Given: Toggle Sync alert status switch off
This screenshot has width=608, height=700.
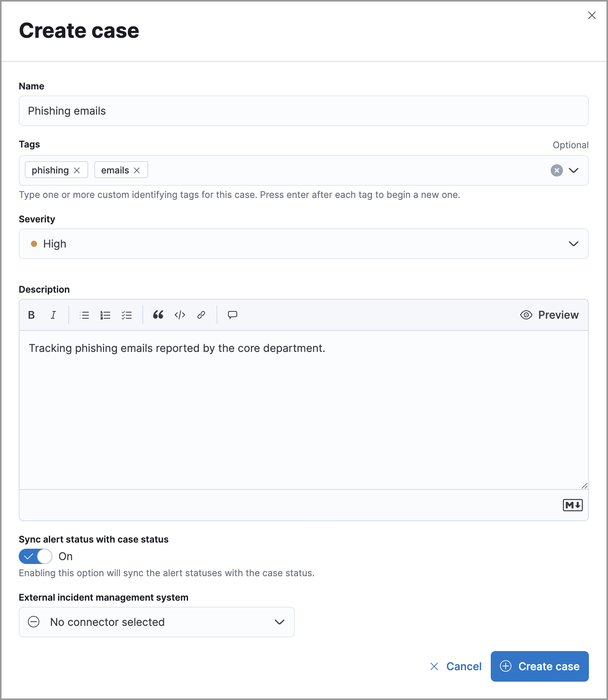Looking at the screenshot, I should (36, 556).
